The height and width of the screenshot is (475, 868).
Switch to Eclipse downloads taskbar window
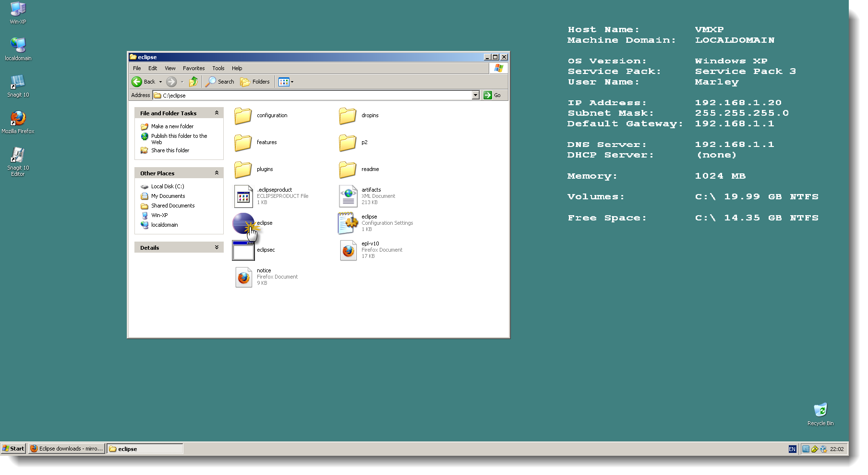pyautogui.click(x=66, y=448)
